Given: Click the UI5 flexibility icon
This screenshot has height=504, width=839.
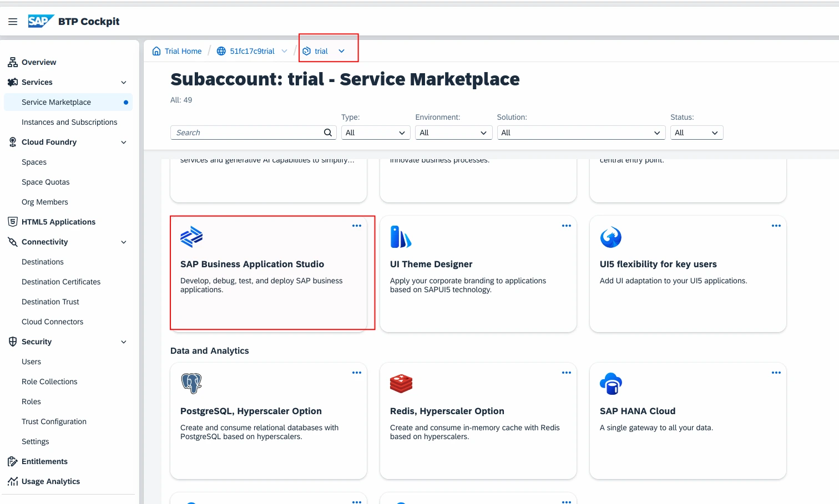Looking at the screenshot, I should pyautogui.click(x=611, y=237).
